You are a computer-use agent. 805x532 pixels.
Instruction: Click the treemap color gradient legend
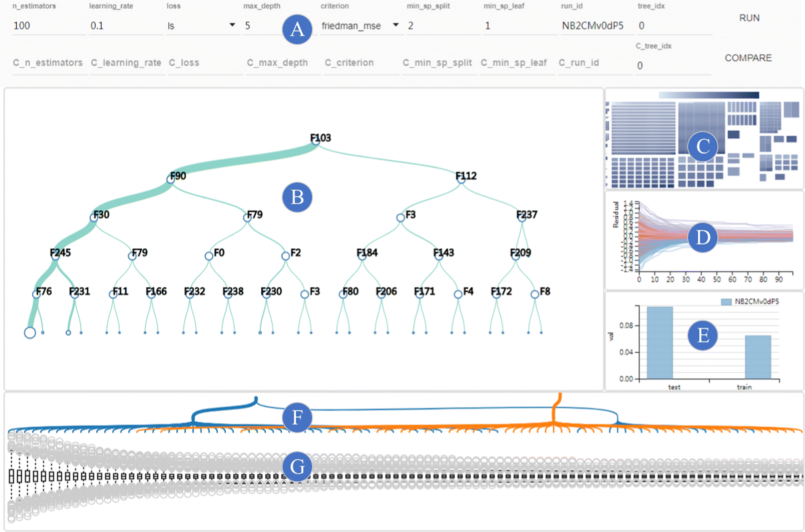point(709,95)
